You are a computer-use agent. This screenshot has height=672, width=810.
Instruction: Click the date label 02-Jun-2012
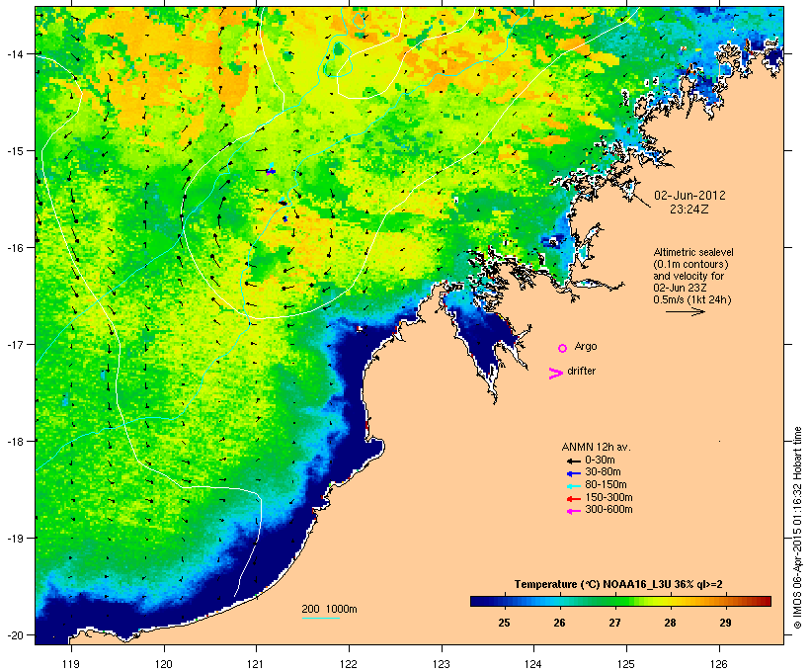tap(689, 196)
